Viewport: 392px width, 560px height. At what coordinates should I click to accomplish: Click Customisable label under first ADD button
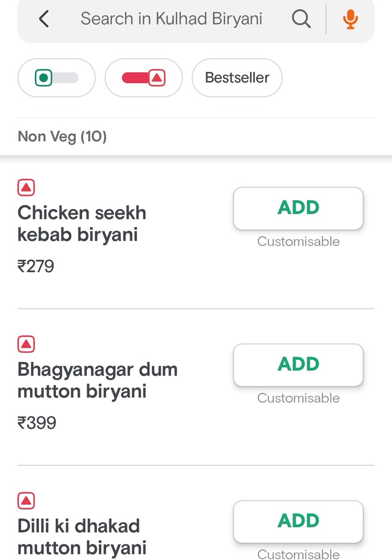(x=298, y=242)
